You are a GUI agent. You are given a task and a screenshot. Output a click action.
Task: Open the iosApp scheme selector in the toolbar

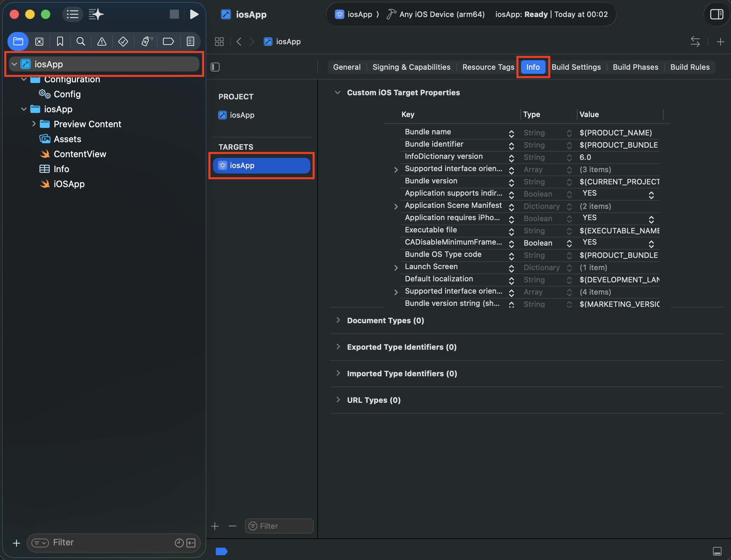tap(354, 14)
